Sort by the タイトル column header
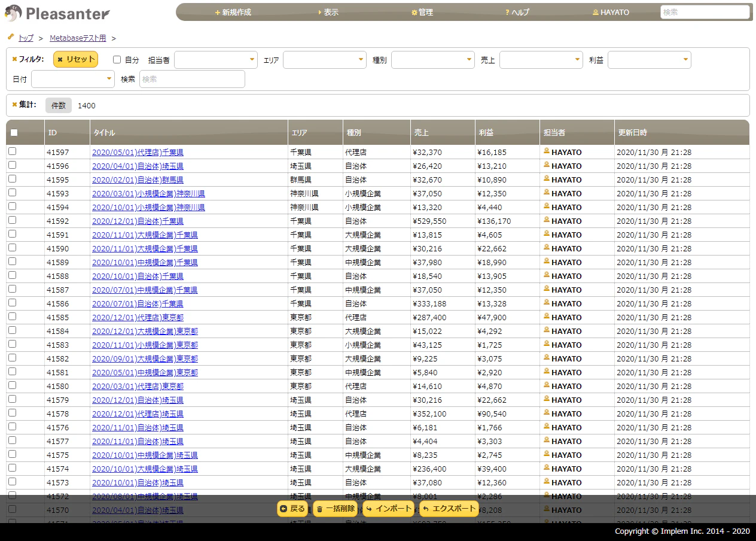The height and width of the screenshot is (541, 756). pos(188,132)
